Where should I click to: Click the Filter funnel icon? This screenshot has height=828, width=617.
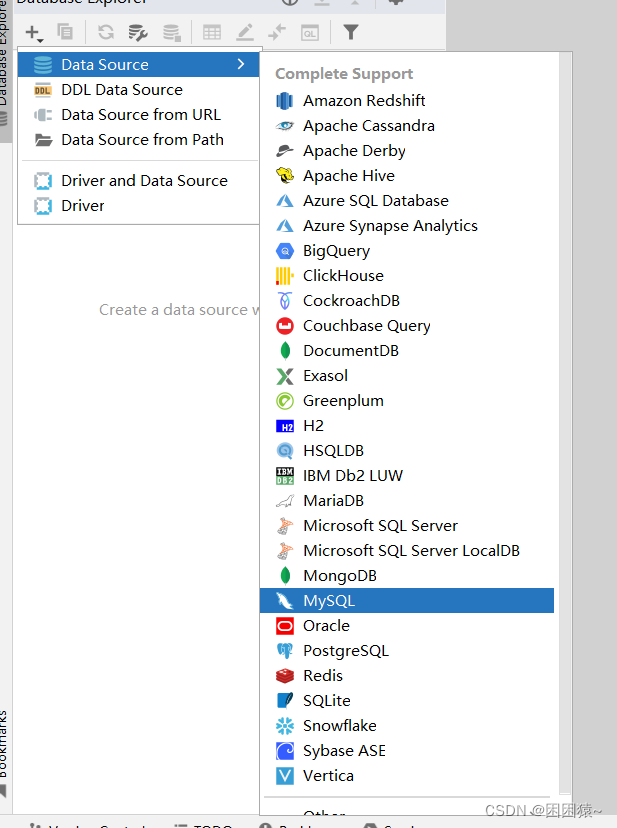click(351, 32)
